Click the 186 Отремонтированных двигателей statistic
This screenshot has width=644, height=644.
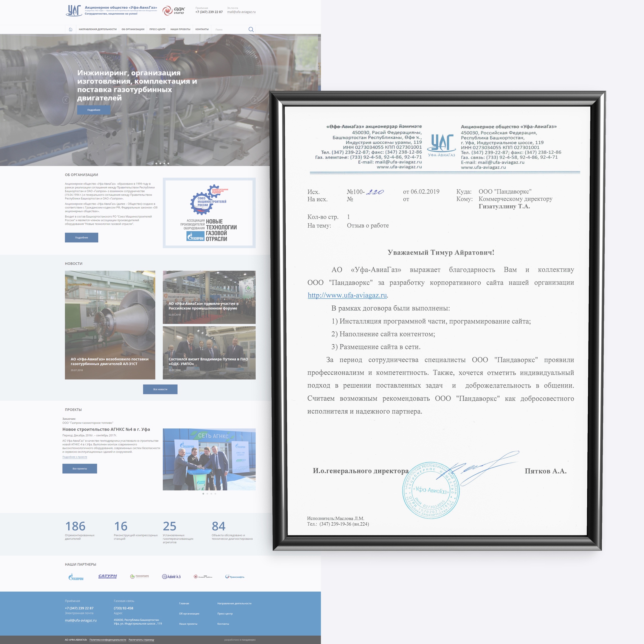(x=80, y=530)
